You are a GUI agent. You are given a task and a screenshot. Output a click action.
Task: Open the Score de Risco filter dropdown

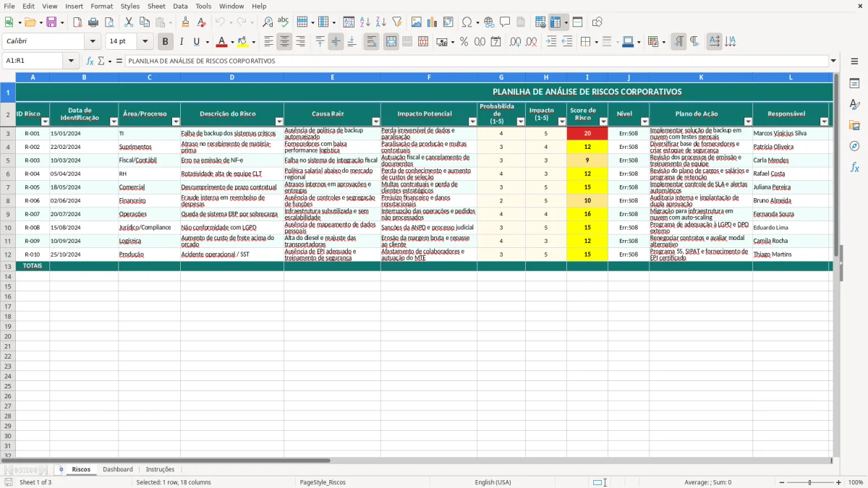click(603, 121)
